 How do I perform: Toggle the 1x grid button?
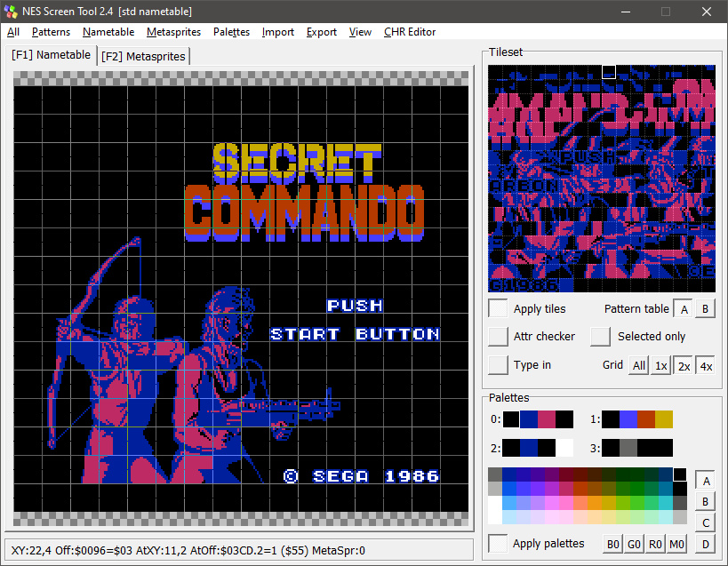pyautogui.click(x=661, y=365)
